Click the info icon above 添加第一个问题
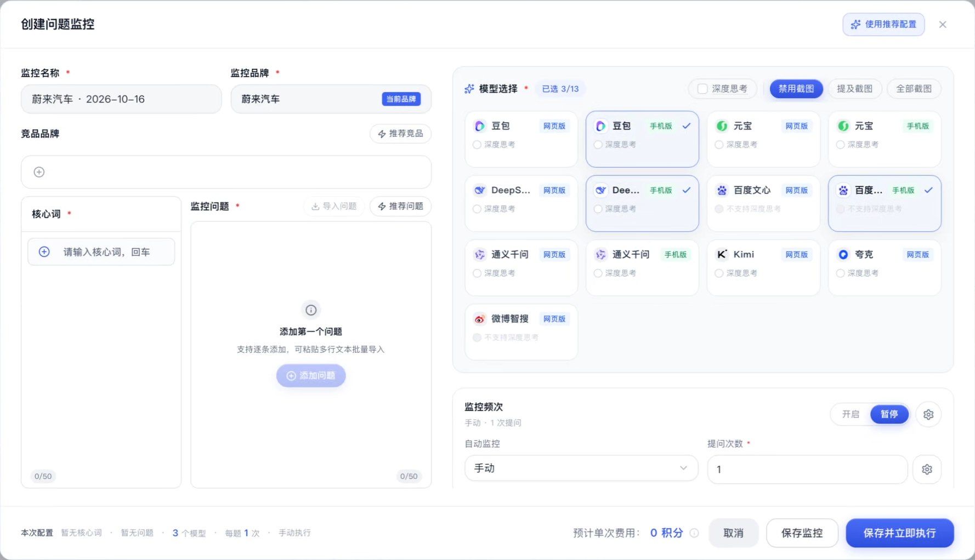This screenshot has height=560, width=975. pyautogui.click(x=311, y=310)
